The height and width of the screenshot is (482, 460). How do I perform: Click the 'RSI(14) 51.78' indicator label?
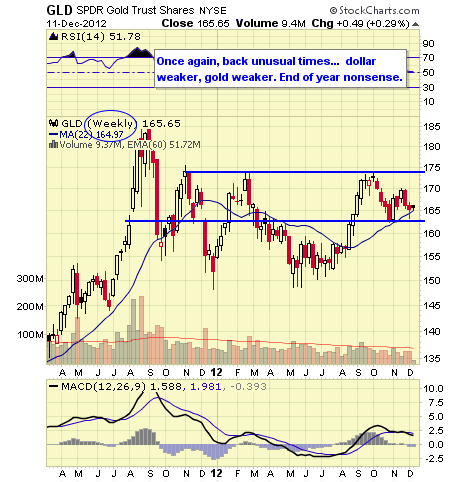coord(101,36)
